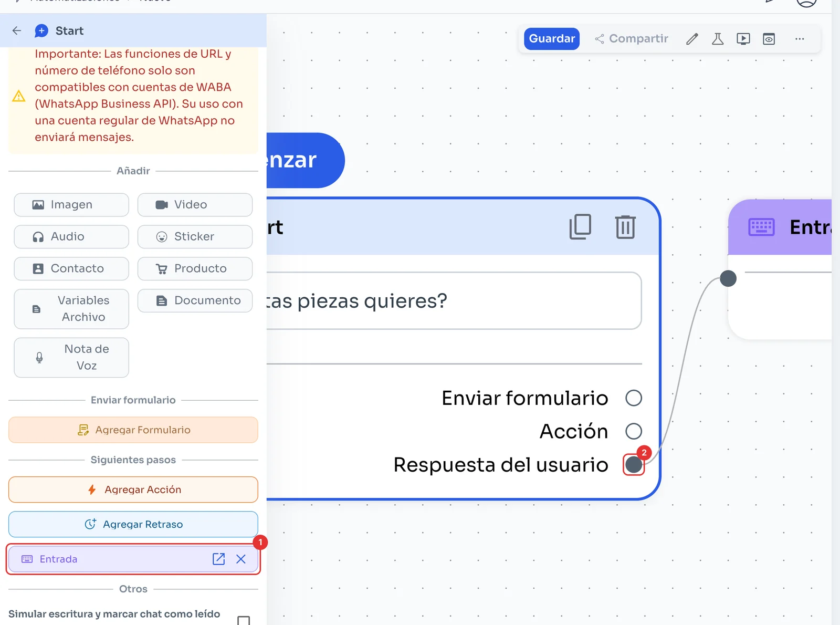
Task: Click the message text field 'piezas quieres?'
Action: pyautogui.click(x=454, y=301)
